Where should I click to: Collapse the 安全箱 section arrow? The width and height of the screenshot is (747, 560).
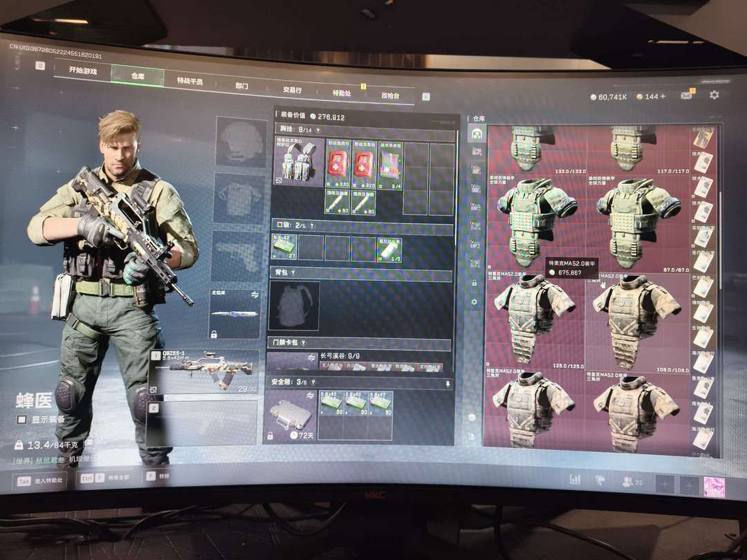click(313, 382)
